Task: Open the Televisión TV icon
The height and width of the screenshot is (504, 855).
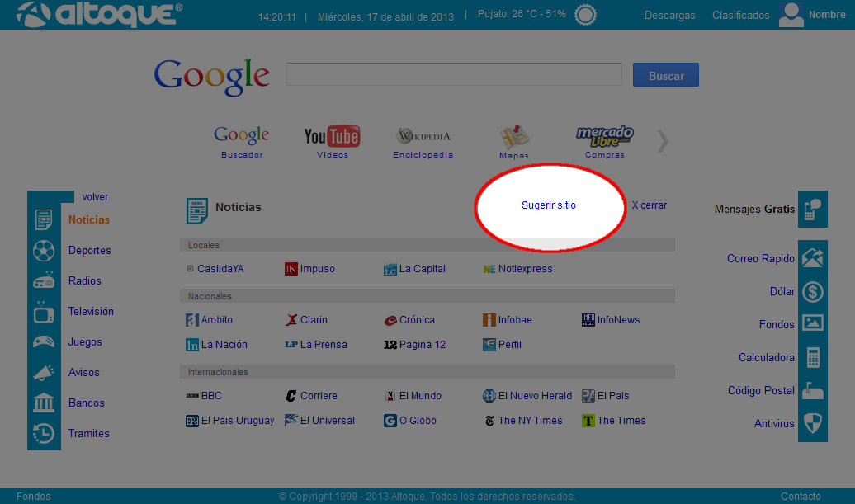Action: 44,312
